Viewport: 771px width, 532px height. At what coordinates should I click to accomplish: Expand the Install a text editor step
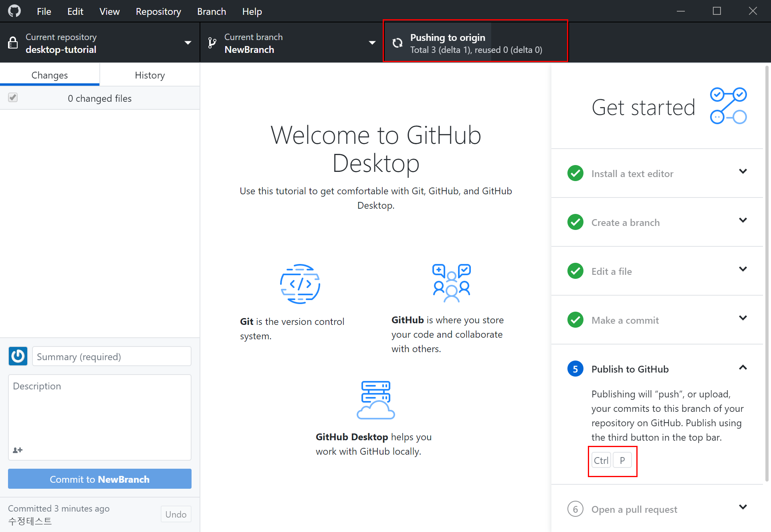pos(743,171)
